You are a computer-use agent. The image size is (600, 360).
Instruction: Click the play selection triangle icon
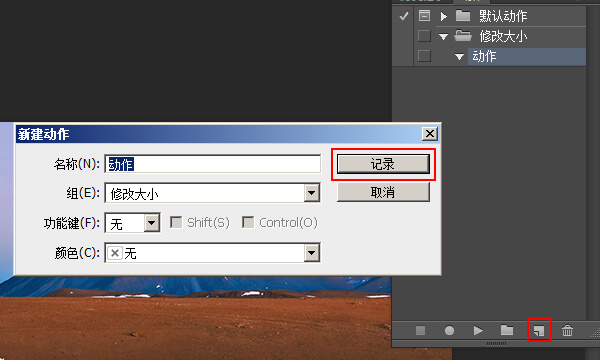(x=478, y=330)
